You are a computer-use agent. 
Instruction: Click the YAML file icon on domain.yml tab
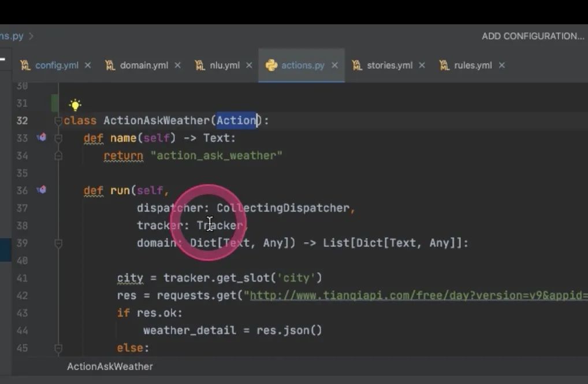(110, 65)
